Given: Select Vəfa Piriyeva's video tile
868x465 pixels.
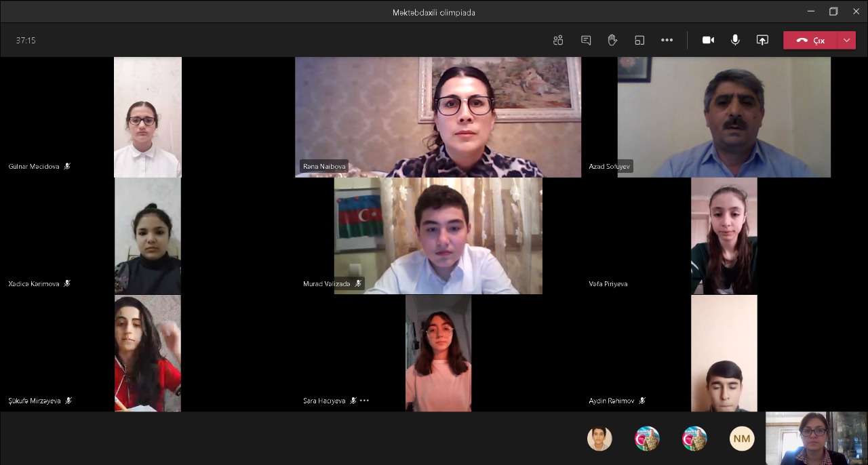Looking at the screenshot, I should [x=724, y=236].
